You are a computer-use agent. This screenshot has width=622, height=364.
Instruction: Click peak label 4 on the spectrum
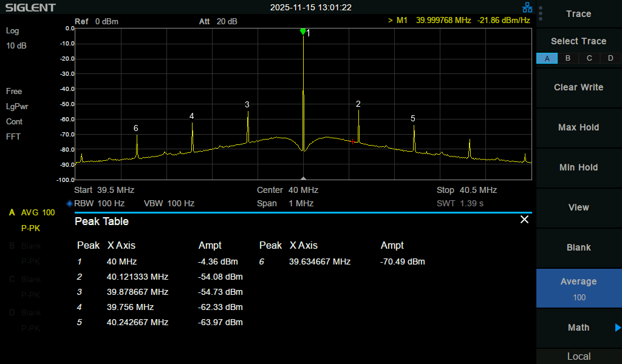pyautogui.click(x=191, y=116)
